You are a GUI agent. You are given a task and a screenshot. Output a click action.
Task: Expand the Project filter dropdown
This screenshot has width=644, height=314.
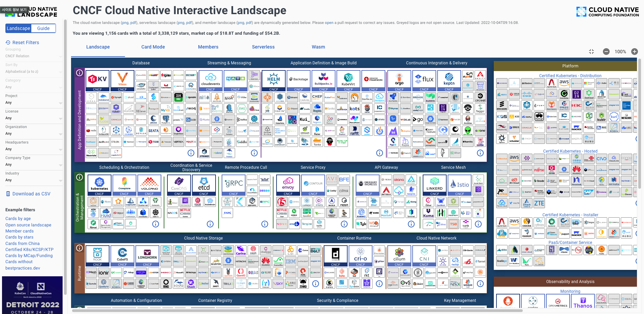point(34,103)
